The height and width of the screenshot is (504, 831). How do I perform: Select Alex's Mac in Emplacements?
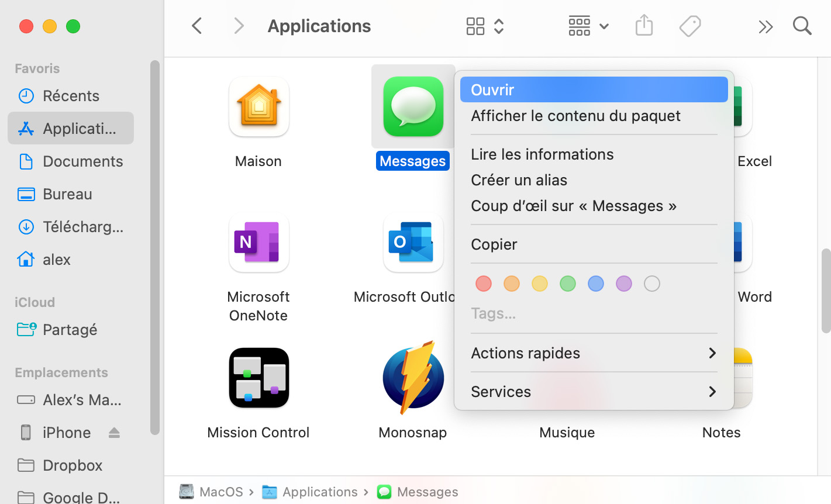point(71,400)
